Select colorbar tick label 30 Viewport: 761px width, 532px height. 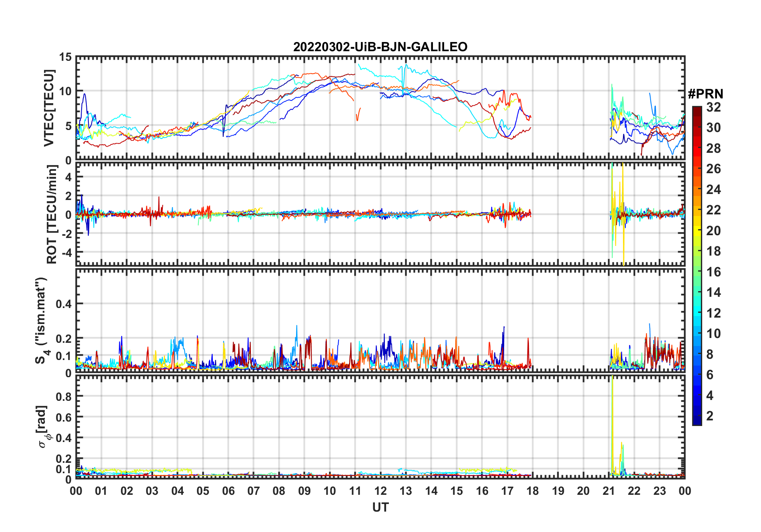tap(713, 127)
